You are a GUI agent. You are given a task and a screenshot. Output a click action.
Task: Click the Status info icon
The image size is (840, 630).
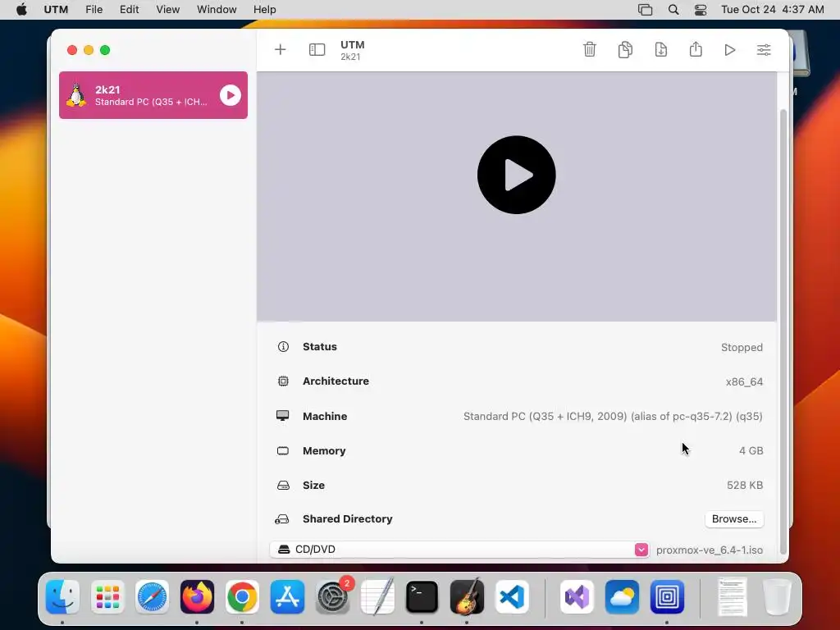pos(283,347)
